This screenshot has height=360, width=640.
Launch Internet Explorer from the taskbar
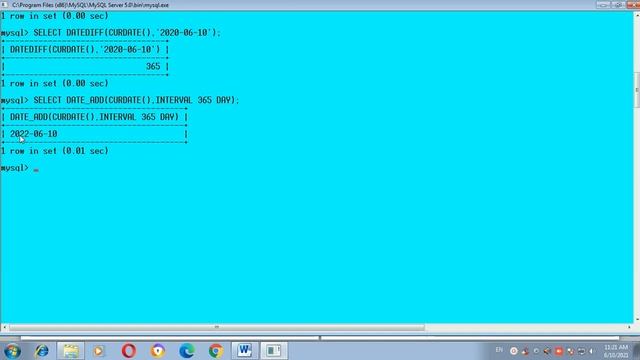click(42, 351)
